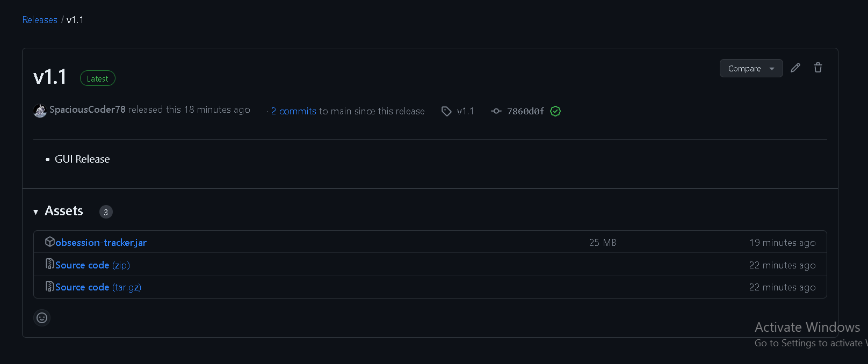
Task: Click SpaciousCoder78's avatar image
Action: (40, 110)
